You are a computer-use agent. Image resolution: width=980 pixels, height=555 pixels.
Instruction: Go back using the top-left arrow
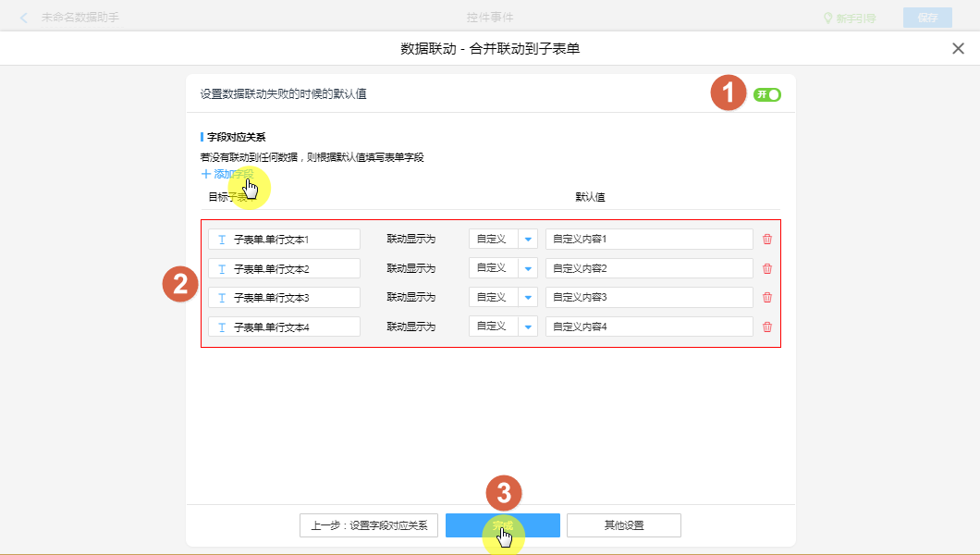click(24, 18)
